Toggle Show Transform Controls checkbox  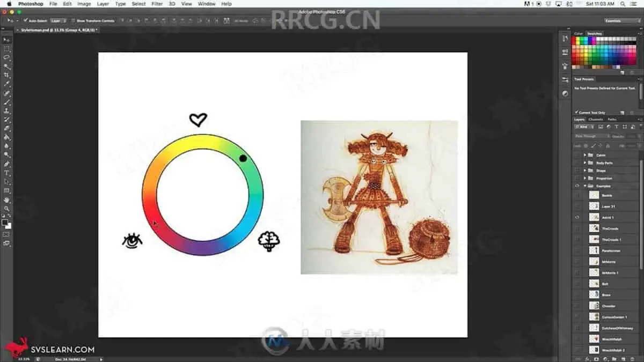click(x=74, y=20)
